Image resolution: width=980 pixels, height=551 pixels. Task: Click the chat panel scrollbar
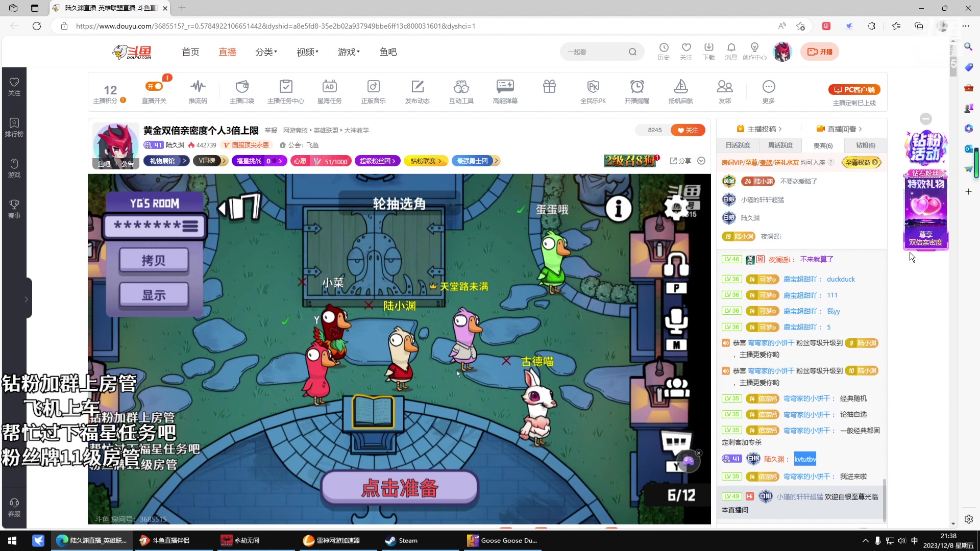885,500
